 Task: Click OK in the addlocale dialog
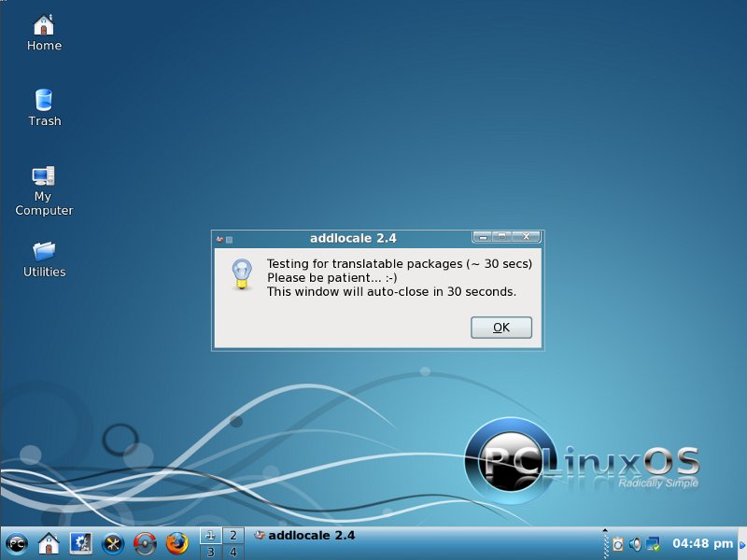(x=501, y=328)
